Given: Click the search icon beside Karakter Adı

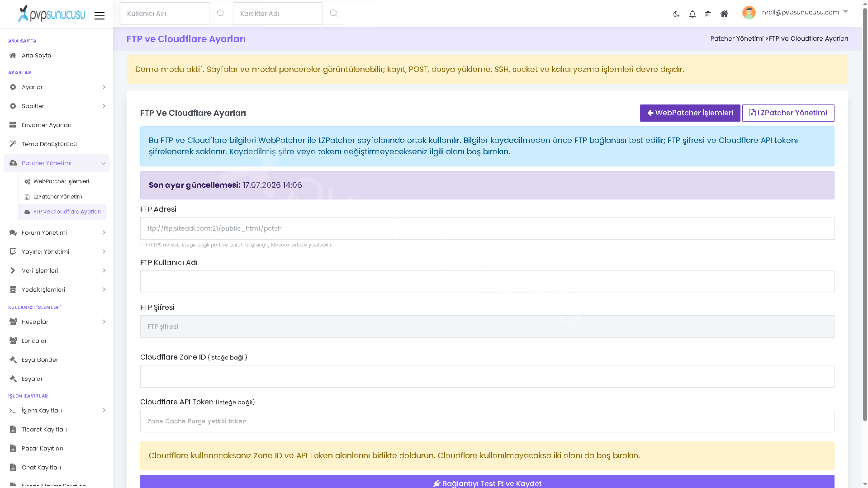Looking at the screenshot, I should pyautogui.click(x=334, y=14).
